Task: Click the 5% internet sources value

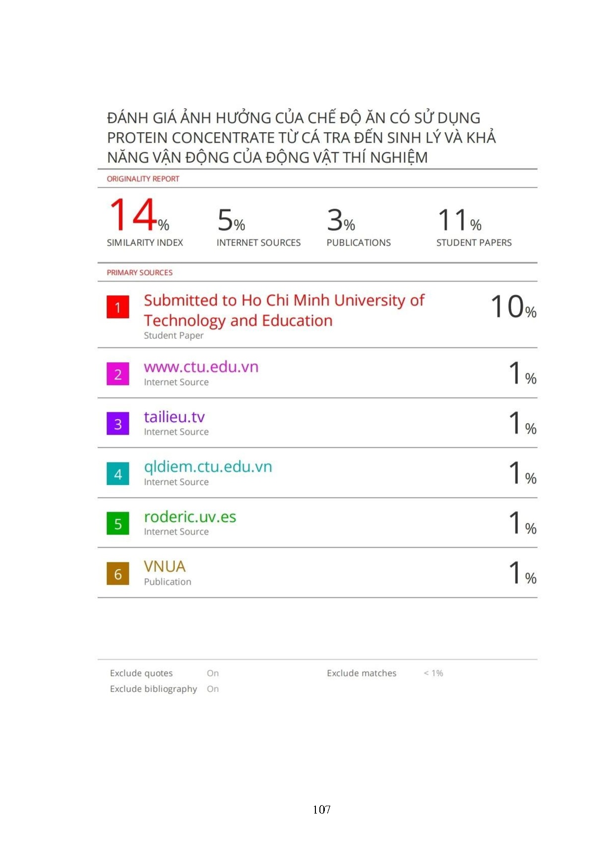Action: point(231,220)
